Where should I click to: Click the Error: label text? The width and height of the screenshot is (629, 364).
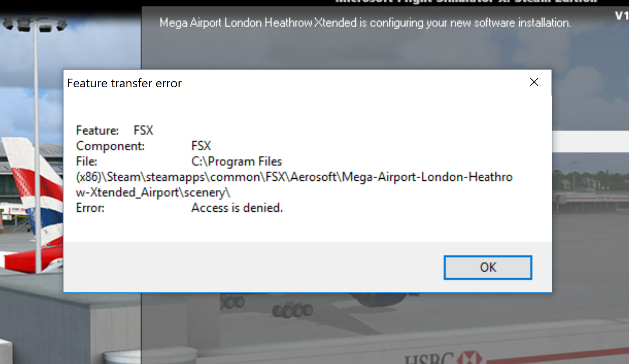coord(90,208)
